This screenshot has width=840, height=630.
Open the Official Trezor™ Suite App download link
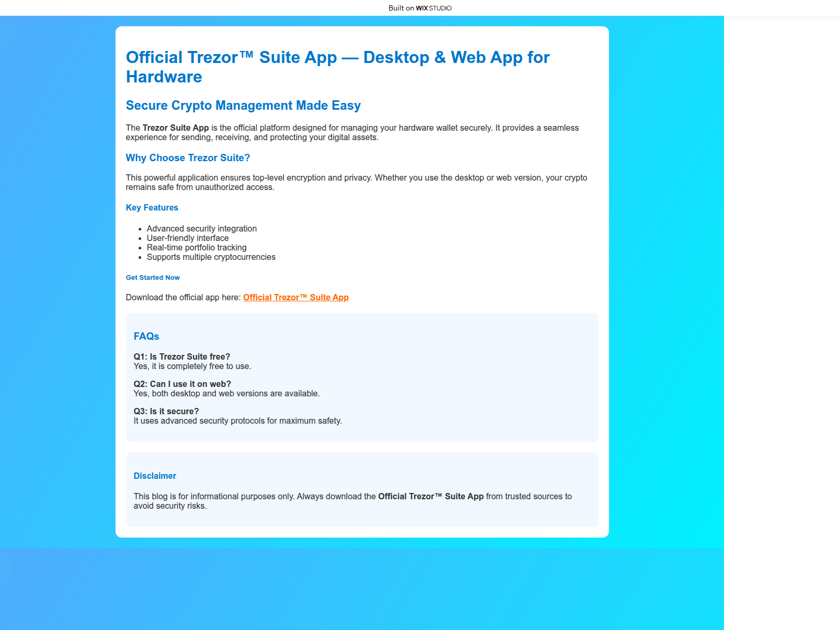[296, 297]
